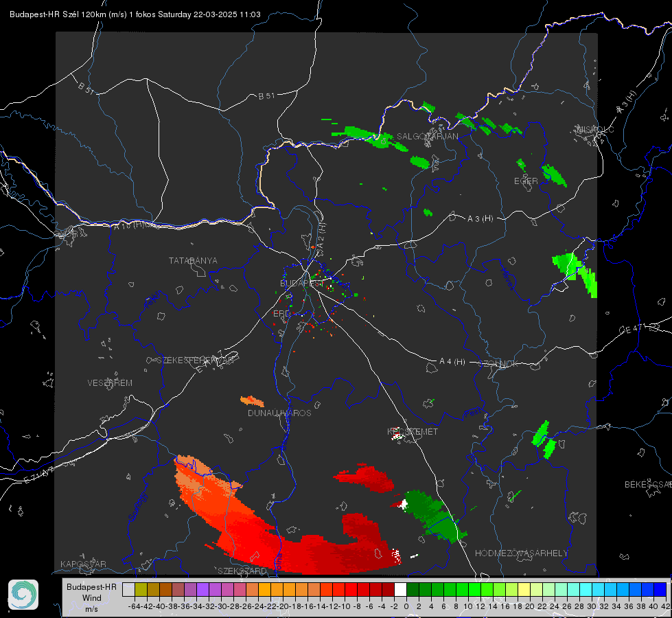The image size is (672, 618).
Task: Click the A 10 (H) road label
Action: 129,225
